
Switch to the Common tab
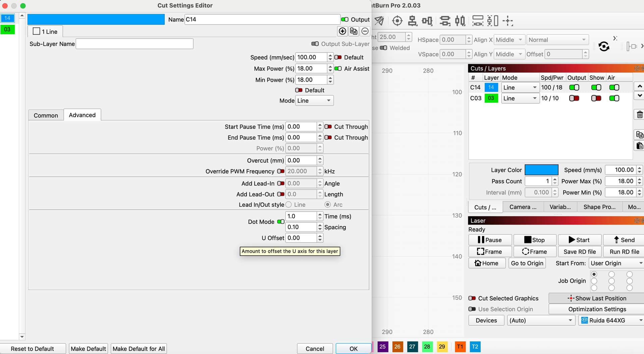46,115
